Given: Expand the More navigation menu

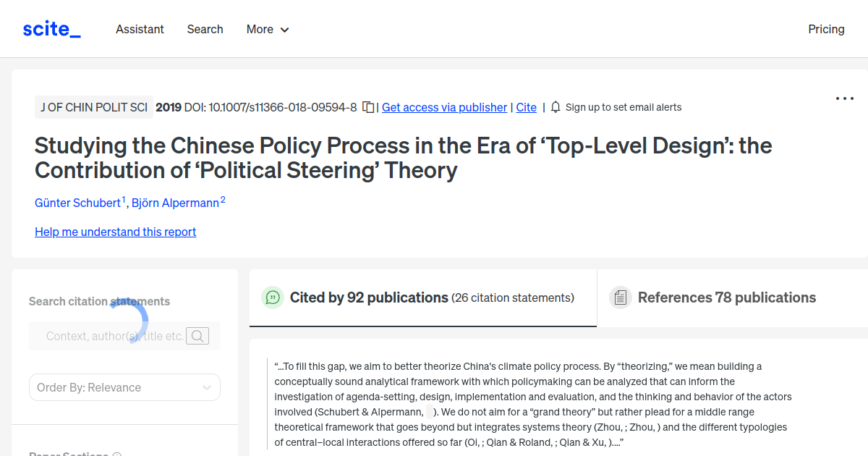Looking at the screenshot, I should (x=267, y=29).
